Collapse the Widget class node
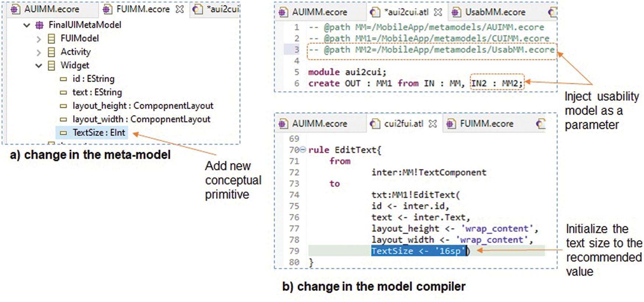Screen dimensions: 644x302 [x=39, y=66]
